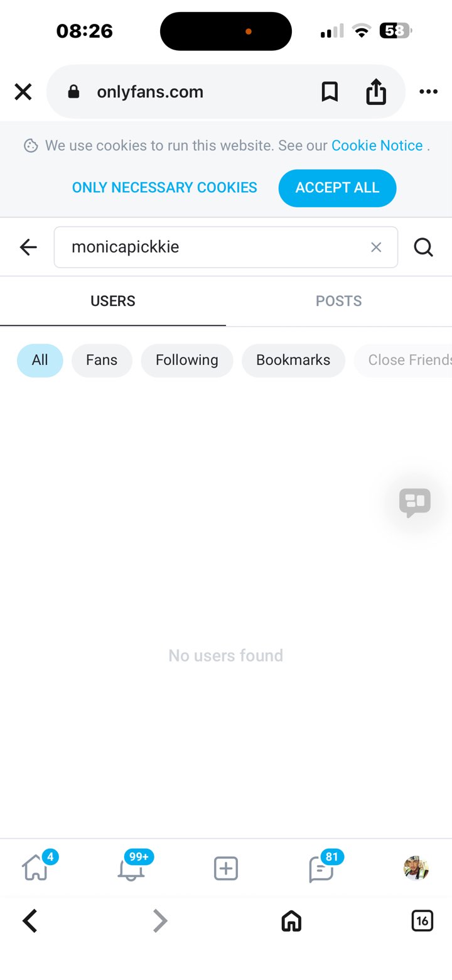Viewport: 452px width, 980px height.
Task: Select the Following filter chip
Action: pos(187,360)
